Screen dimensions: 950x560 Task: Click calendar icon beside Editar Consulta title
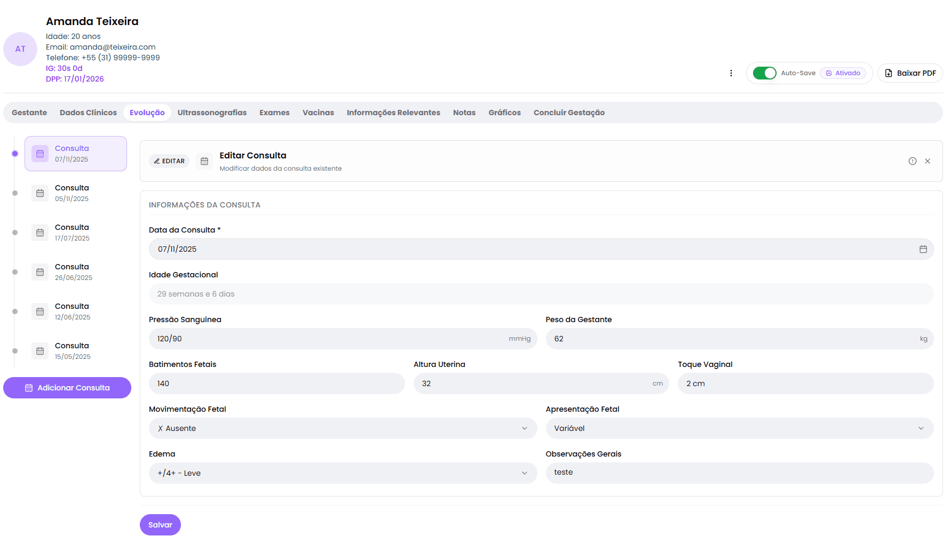(x=204, y=161)
